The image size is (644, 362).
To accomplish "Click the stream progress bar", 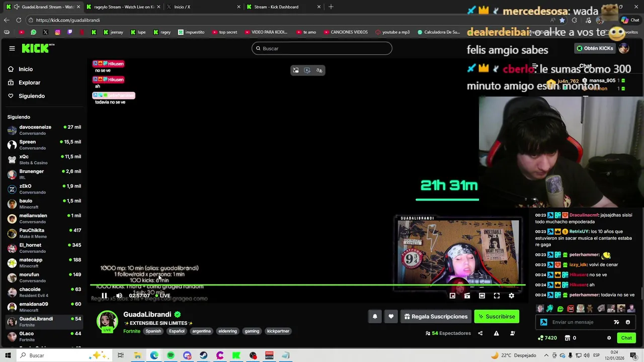I will 308,285.
